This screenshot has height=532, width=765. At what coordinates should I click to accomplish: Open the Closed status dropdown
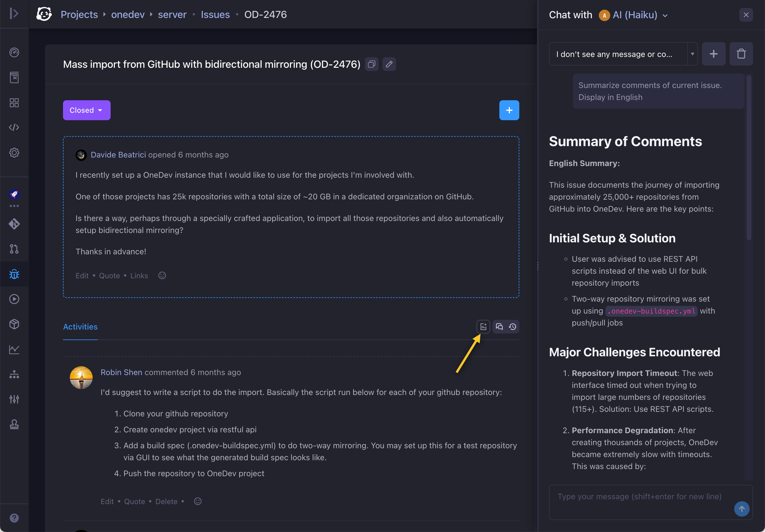tap(86, 110)
